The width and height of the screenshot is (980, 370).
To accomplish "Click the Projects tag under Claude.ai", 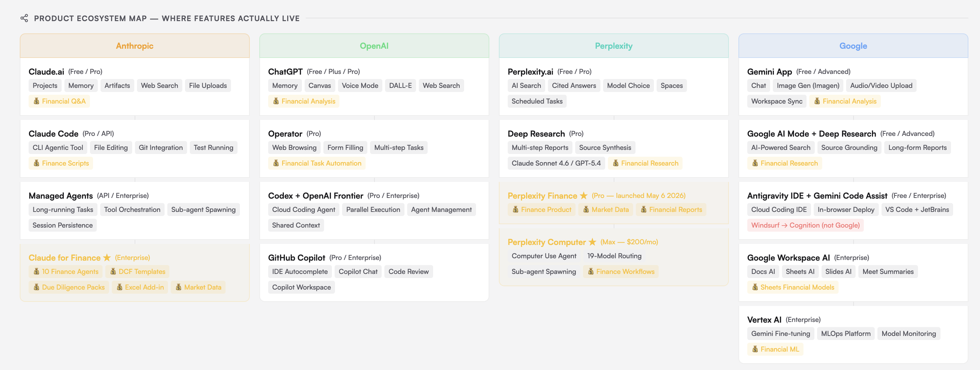I will point(45,86).
